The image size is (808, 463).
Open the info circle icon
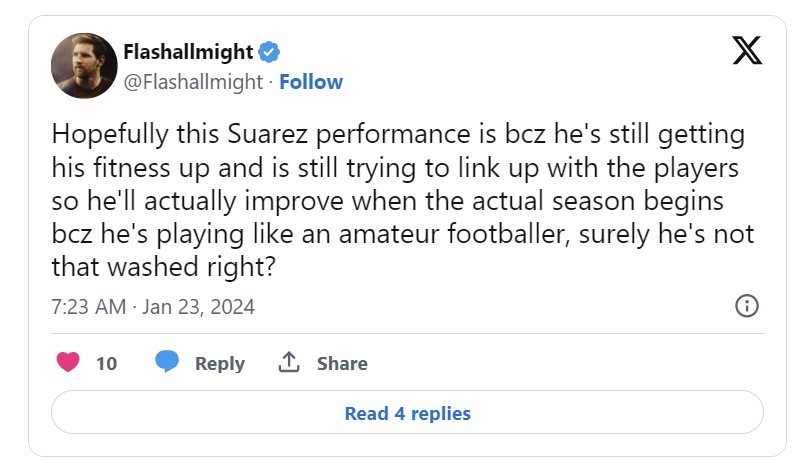click(x=747, y=306)
